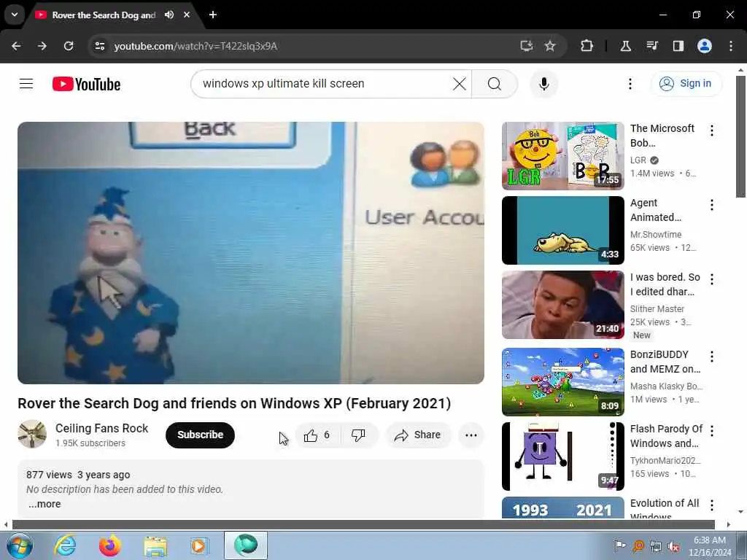Open media controls in toolbar

pyautogui.click(x=652, y=46)
